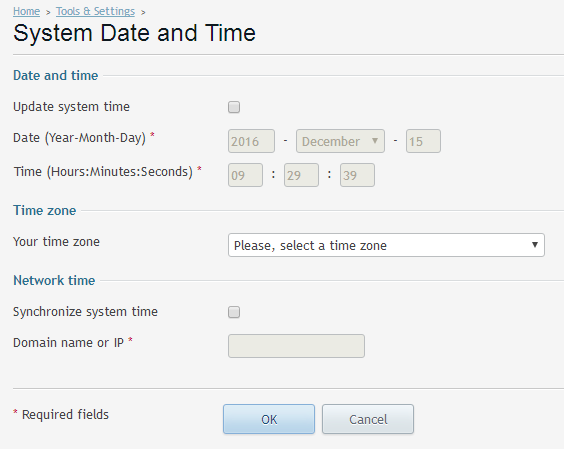564x449 pixels.
Task: Click the Date and time section heading
Action: click(55, 76)
